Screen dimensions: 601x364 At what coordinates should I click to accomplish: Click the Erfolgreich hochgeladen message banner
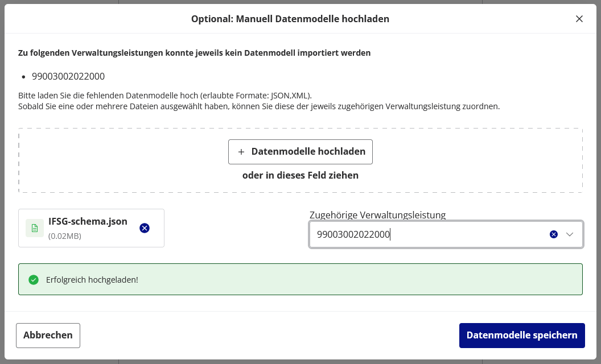300,279
